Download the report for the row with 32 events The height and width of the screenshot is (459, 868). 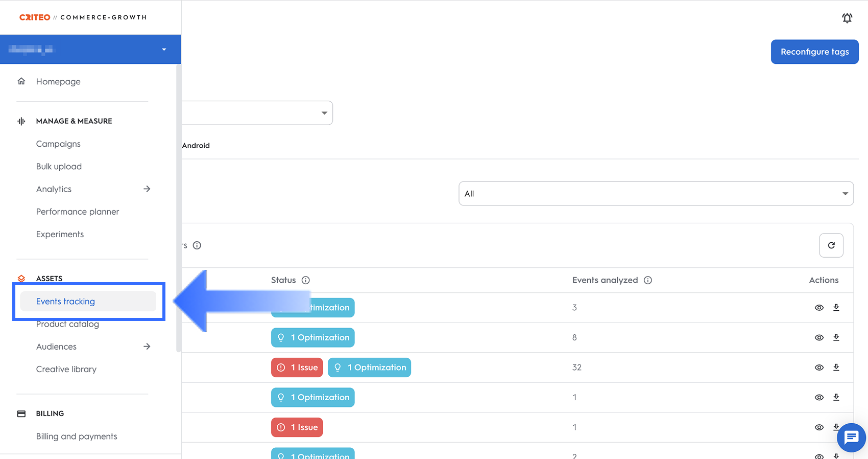point(836,367)
